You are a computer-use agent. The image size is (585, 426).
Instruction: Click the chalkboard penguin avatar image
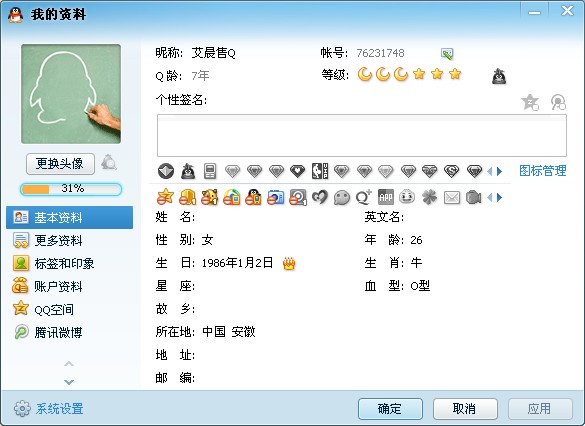pyautogui.click(x=71, y=94)
